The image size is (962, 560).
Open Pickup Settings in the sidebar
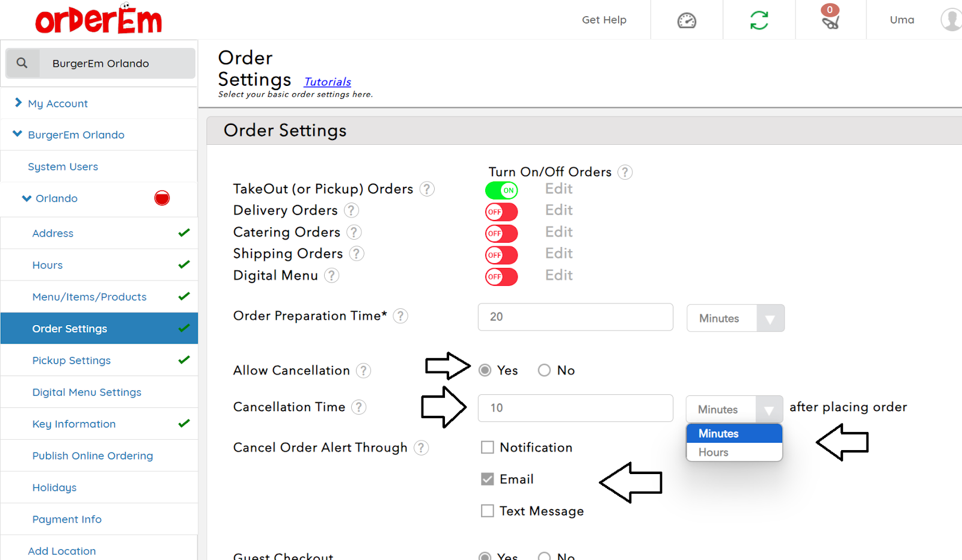point(72,361)
